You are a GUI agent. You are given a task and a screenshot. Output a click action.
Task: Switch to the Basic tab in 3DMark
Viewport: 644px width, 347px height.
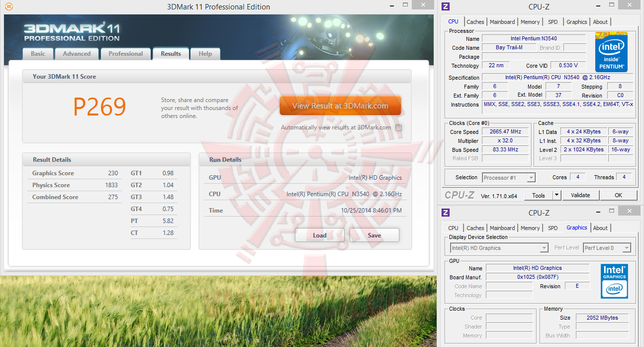tap(38, 54)
